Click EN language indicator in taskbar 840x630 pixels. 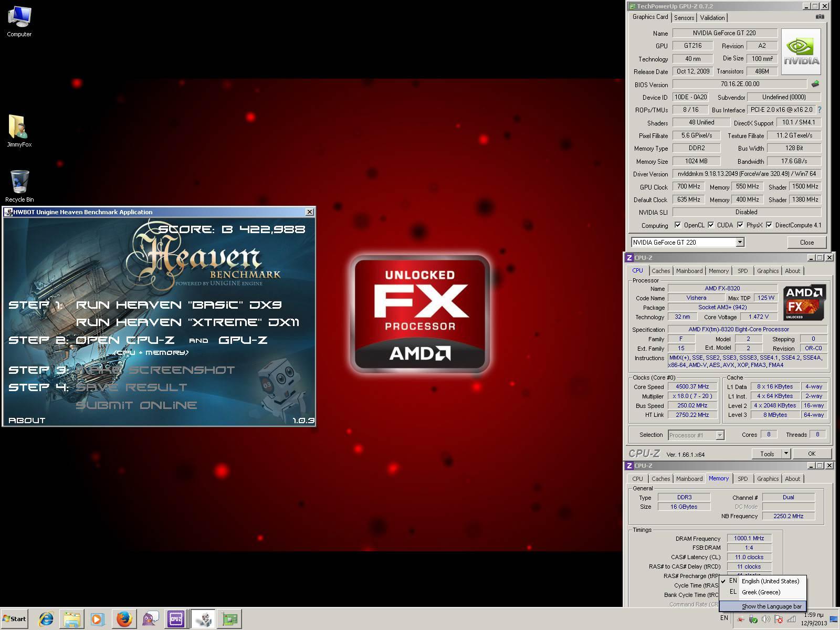tap(724, 618)
